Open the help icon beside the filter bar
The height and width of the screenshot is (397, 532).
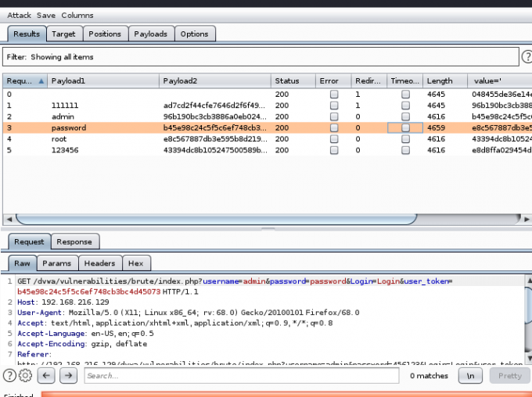(527, 56)
